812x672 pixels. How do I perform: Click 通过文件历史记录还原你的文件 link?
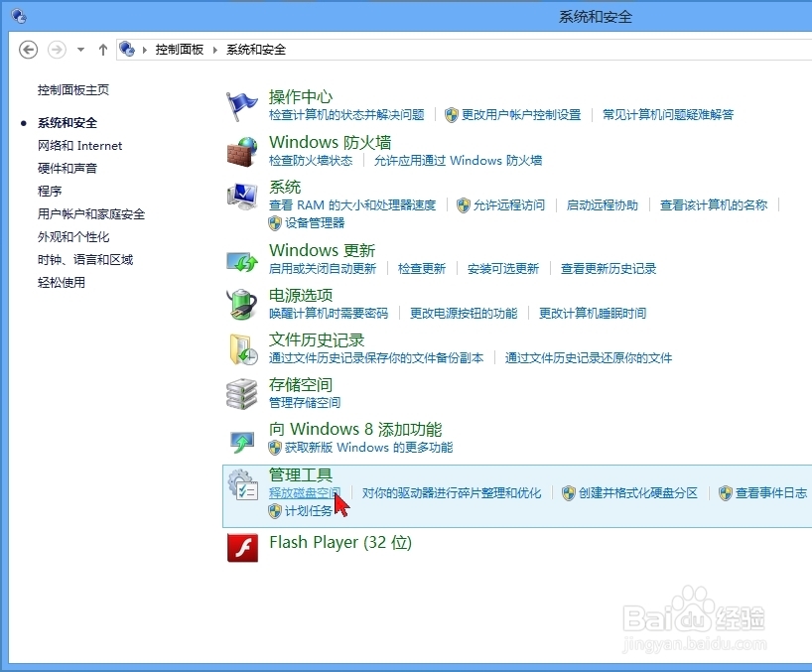point(589,357)
